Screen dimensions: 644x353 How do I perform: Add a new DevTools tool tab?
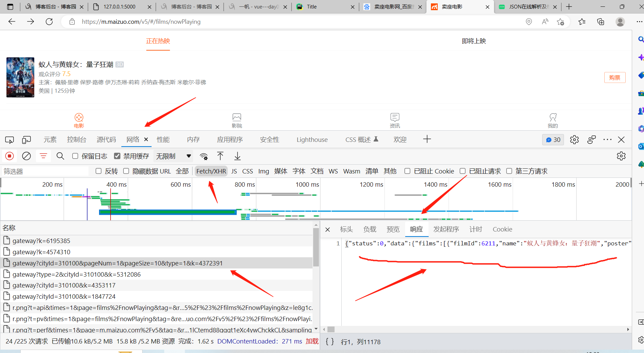click(427, 139)
